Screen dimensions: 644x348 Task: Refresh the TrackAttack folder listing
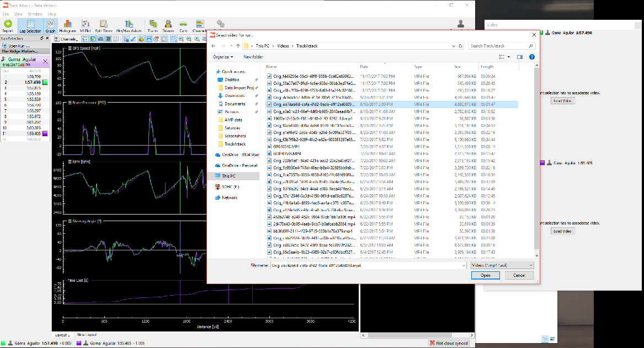point(460,46)
